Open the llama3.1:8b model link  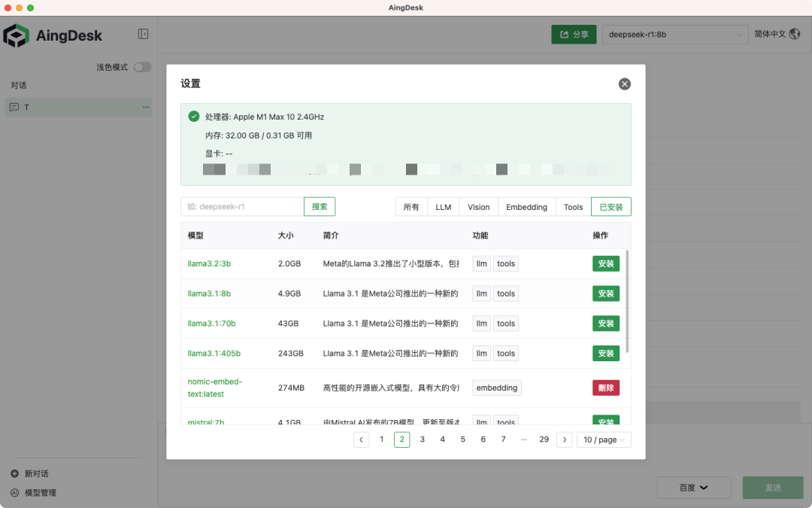[x=209, y=294]
